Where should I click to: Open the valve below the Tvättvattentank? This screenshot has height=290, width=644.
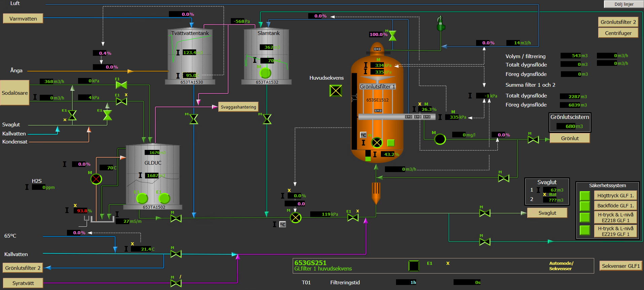[x=194, y=119]
